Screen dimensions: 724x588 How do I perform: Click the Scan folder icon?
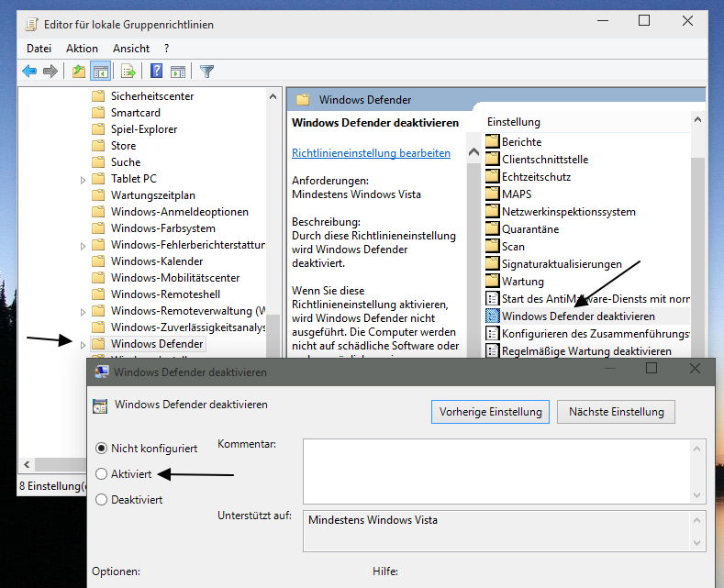tap(492, 246)
